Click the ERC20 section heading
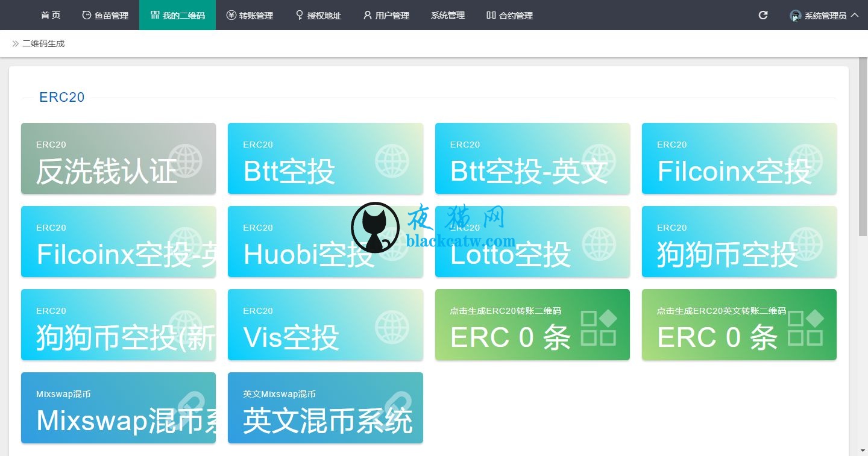The height and width of the screenshot is (456, 868). pos(61,97)
